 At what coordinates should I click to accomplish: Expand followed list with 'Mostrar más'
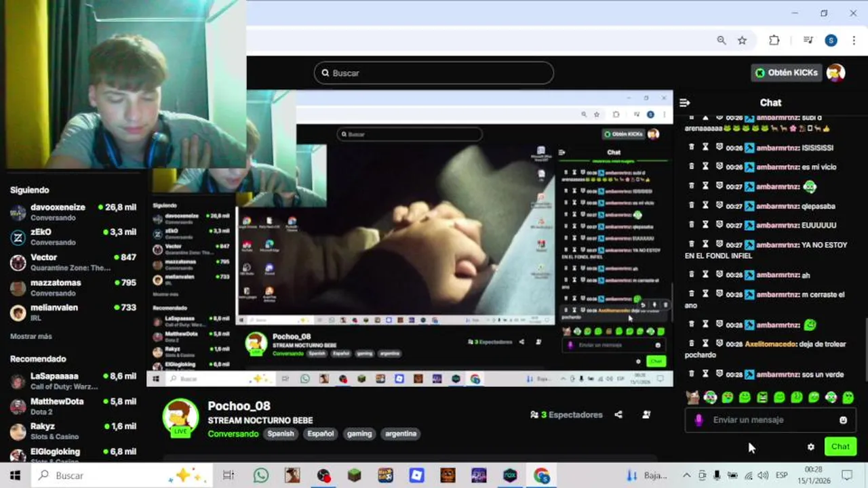tap(31, 336)
